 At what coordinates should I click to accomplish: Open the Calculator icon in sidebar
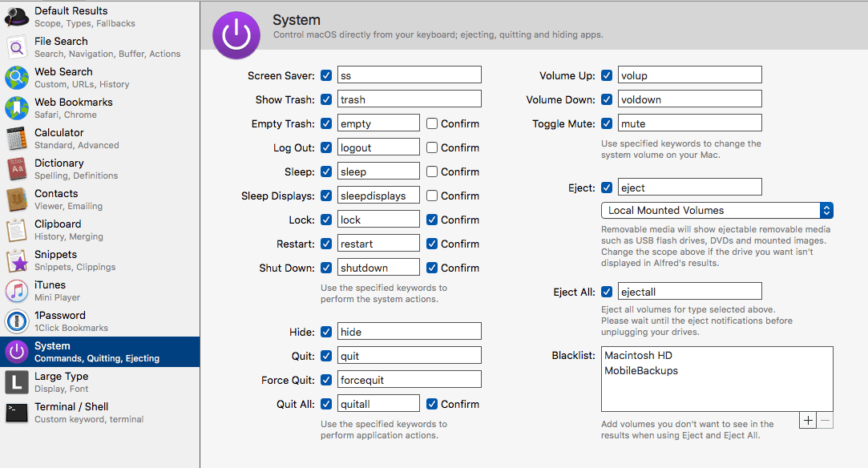[17, 139]
